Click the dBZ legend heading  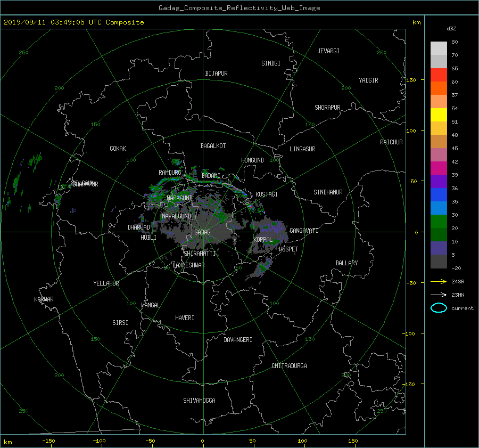point(451,29)
